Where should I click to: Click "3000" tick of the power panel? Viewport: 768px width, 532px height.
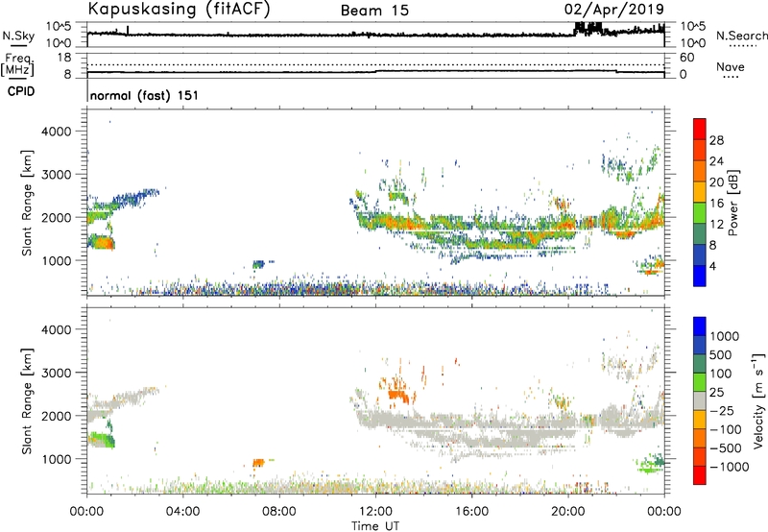click(56, 175)
